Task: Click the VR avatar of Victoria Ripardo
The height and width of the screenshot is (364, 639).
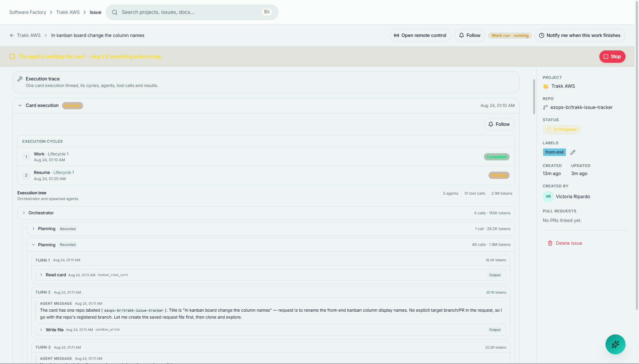Action: 548,197
